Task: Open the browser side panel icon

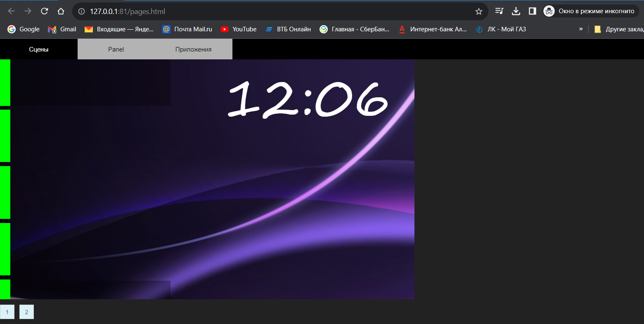Action: (532, 11)
